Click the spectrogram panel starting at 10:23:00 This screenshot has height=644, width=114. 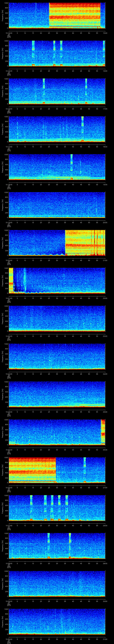(x=57, y=357)
